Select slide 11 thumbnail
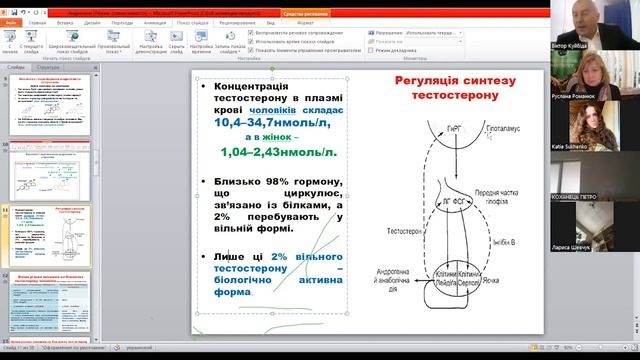This screenshot has width=640, height=360. pos(50,236)
